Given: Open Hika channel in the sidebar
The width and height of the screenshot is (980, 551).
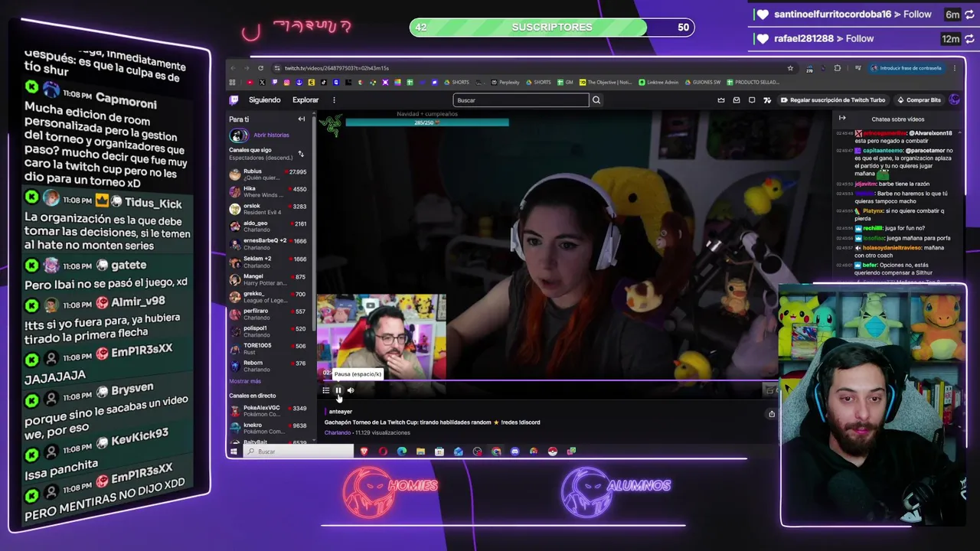Looking at the screenshot, I should tap(268, 192).
